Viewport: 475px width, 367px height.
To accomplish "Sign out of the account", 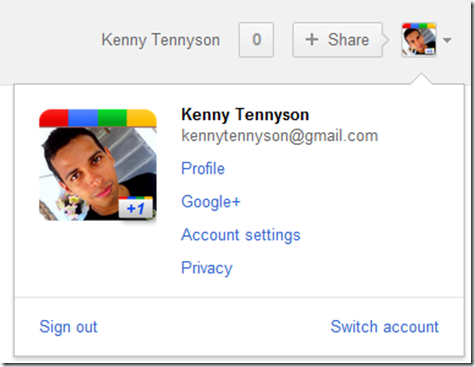I will [x=68, y=327].
